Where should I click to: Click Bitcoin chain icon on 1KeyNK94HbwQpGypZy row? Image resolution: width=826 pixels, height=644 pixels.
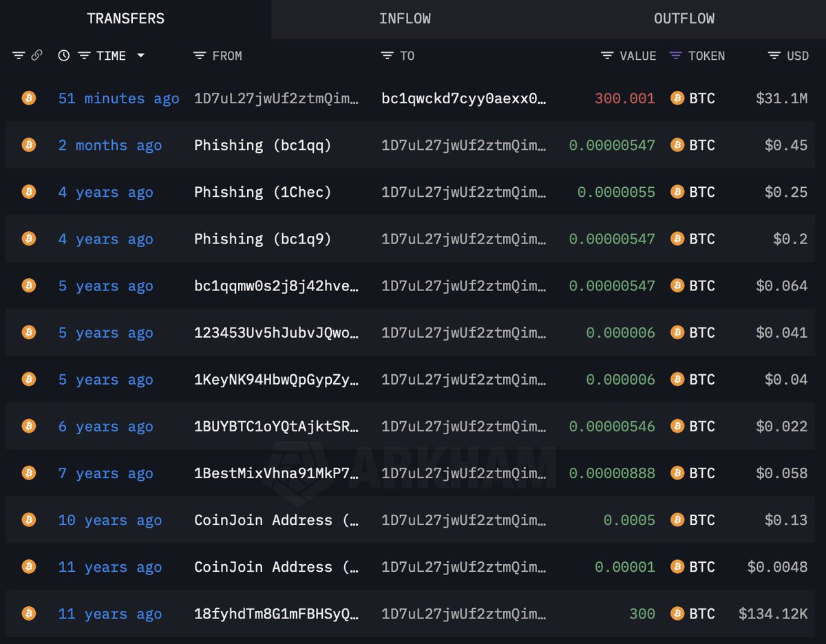(x=28, y=379)
